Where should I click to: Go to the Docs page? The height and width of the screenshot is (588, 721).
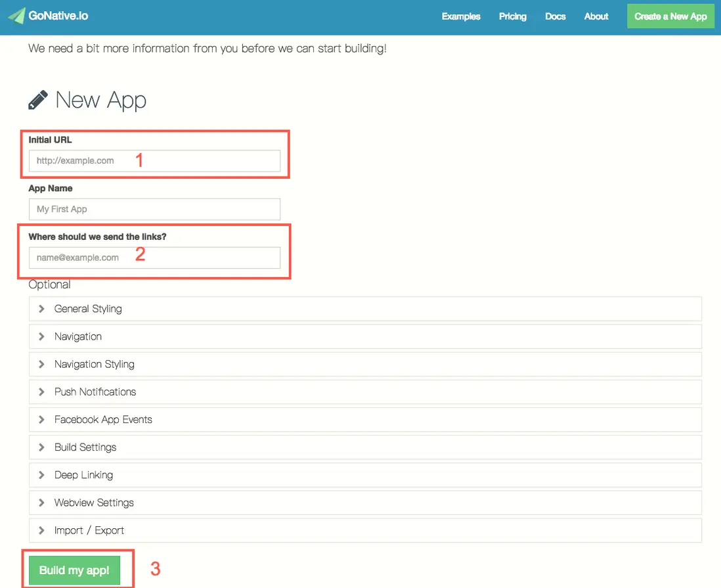point(555,16)
